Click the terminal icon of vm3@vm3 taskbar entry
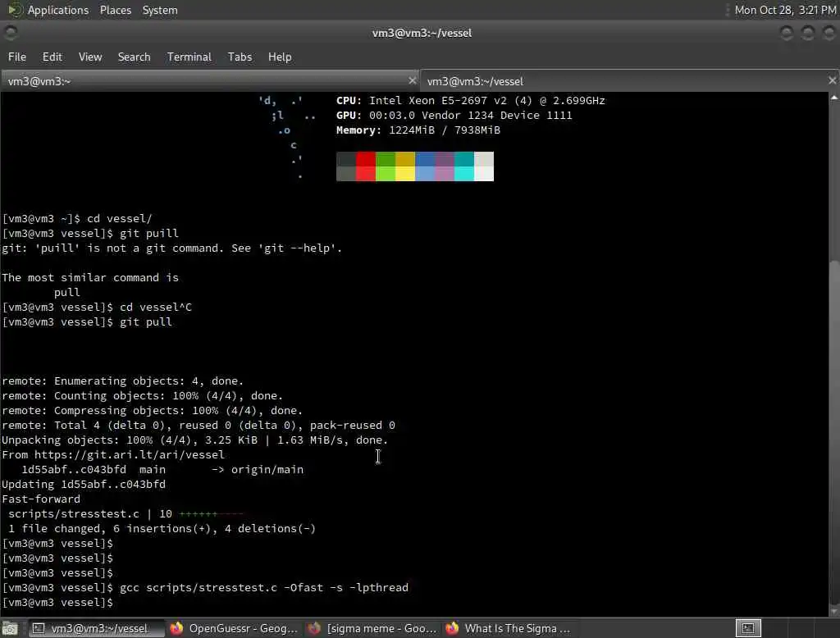The image size is (840, 638). (x=39, y=628)
